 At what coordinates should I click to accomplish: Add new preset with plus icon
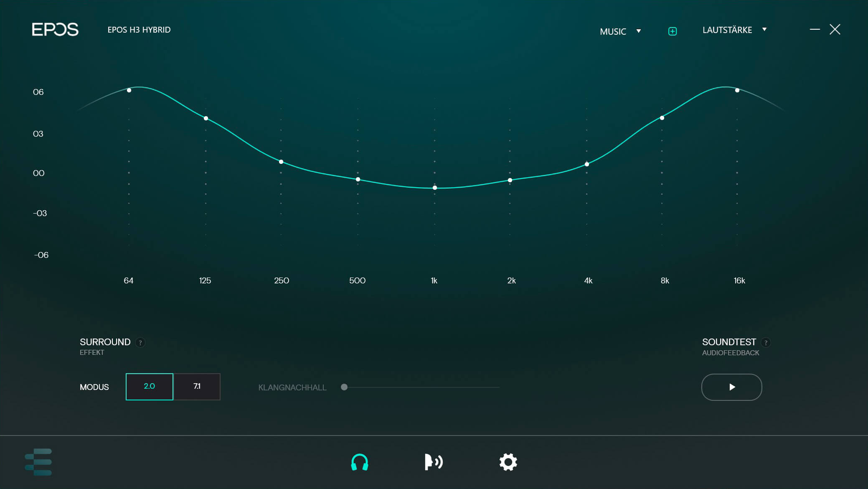point(673,31)
